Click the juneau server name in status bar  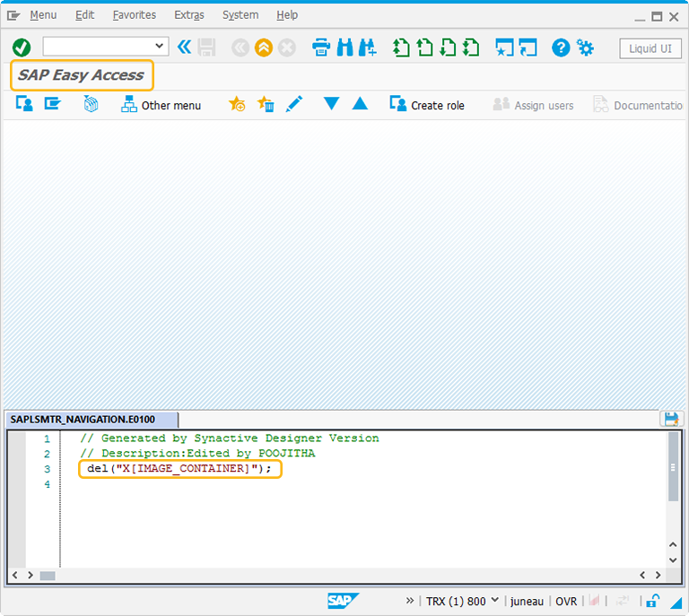[527, 601]
